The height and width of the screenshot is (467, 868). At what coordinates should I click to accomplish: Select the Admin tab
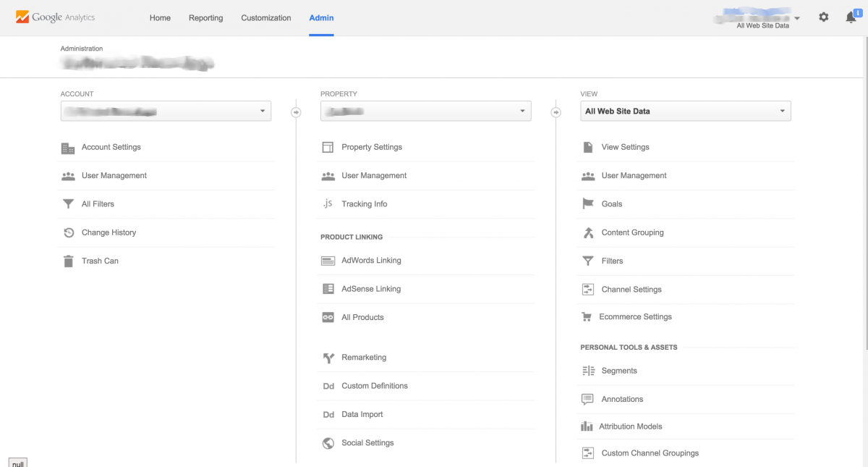pyautogui.click(x=321, y=18)
